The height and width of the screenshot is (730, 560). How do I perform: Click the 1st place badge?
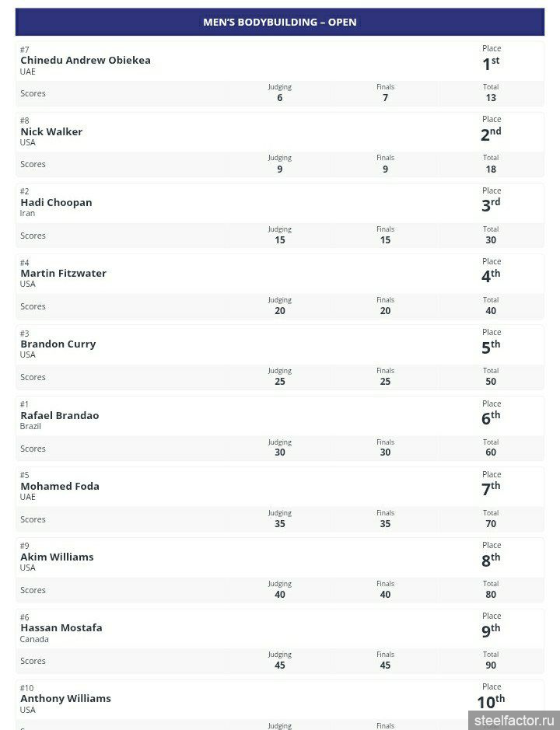(x=491, y=63)
